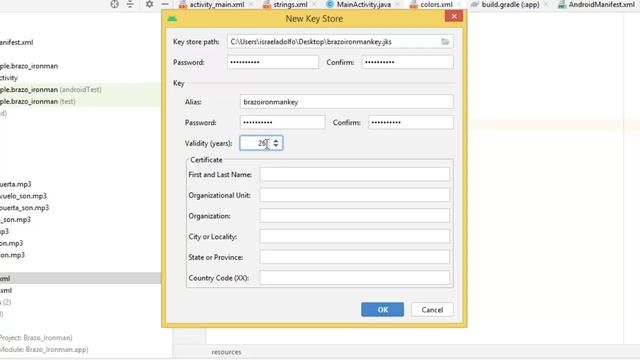Browse for key store path folder icon

point(445,42)
